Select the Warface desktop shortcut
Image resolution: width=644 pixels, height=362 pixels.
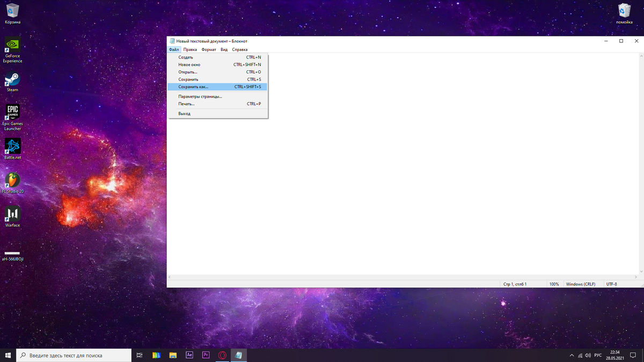pyautogui.click(x=12, y=217)
